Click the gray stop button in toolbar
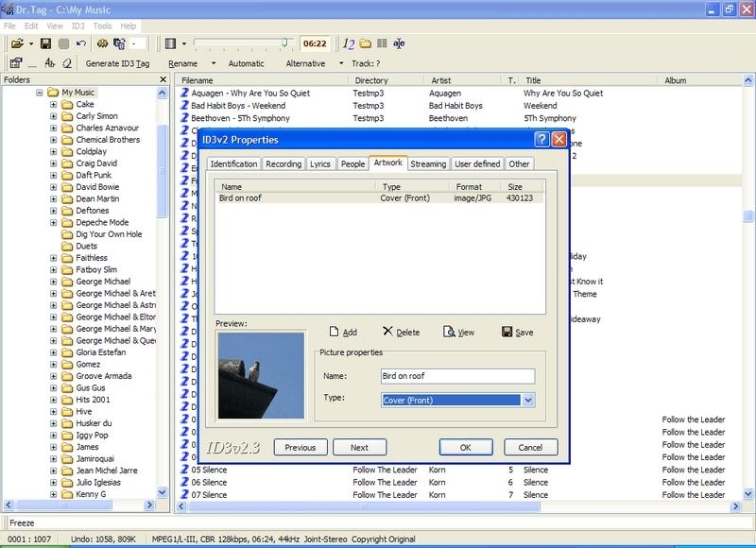 click(63, 43)
